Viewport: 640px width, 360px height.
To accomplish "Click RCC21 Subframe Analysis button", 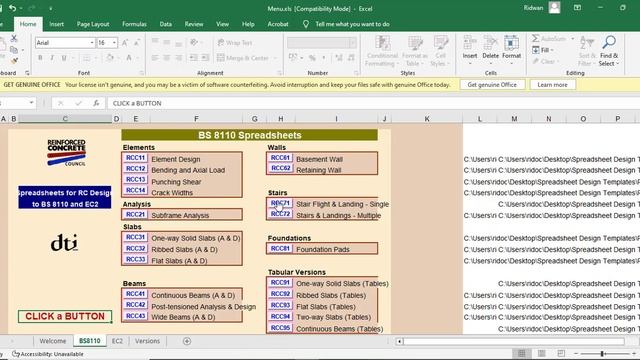I will point(135,214).
